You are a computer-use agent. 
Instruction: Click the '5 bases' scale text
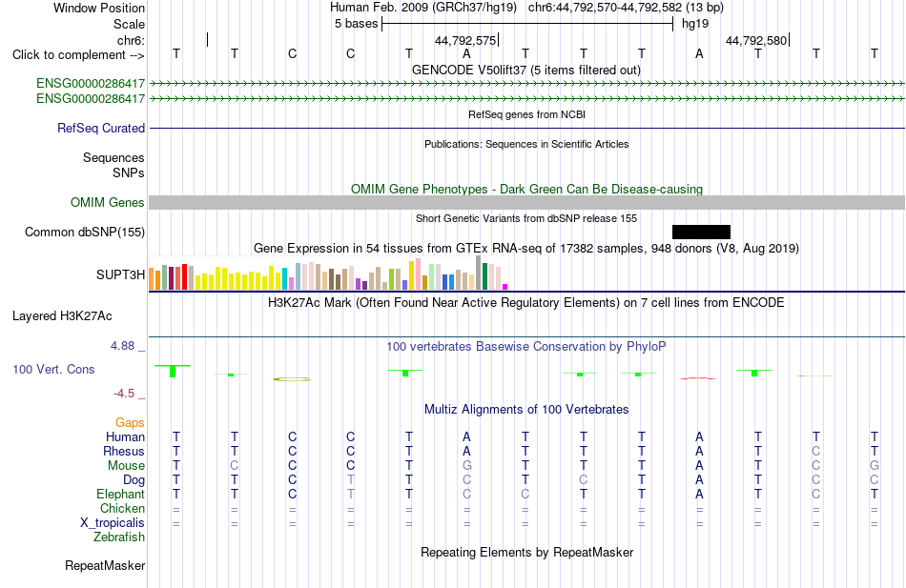click(356, 24)
